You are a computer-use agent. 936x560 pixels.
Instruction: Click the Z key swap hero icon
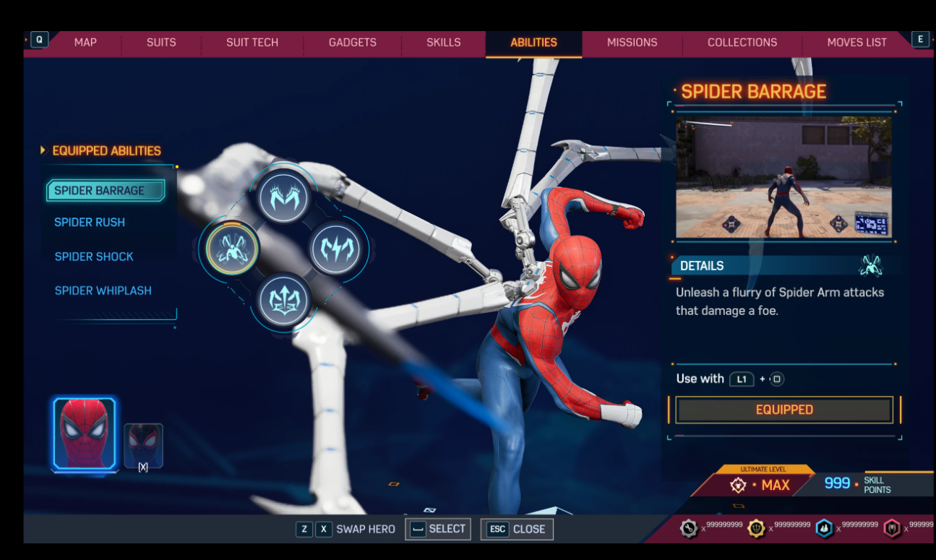pyautogui.click(x=304, y=529)
